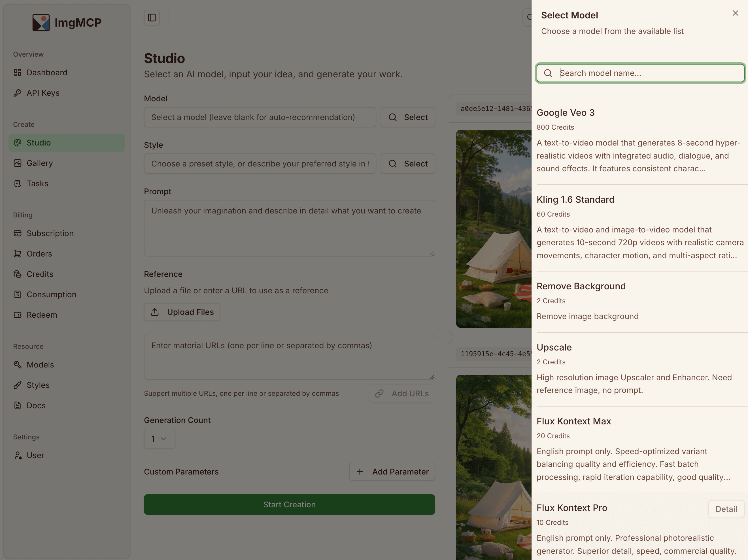Click magnifier icon in Style Select button
This screenshot has width=748, height=560.
click(393, 164)
